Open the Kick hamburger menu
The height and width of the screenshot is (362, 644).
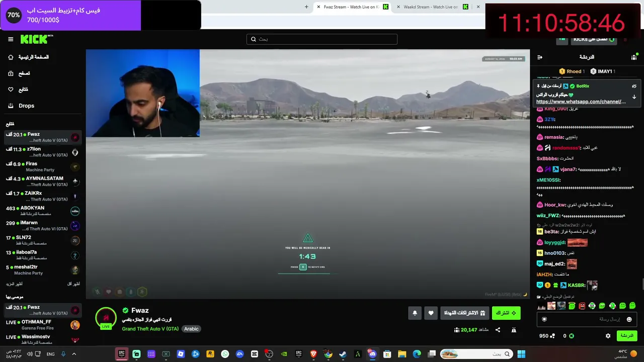(x=11, y=39)
